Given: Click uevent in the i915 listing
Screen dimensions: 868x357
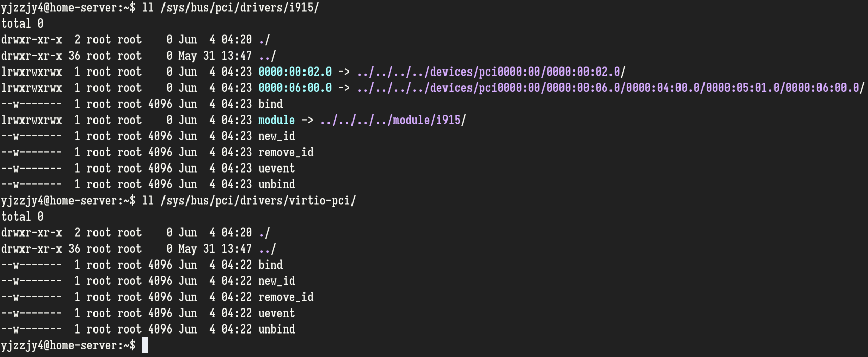Looking at the screenshot, I should (276, 169).
